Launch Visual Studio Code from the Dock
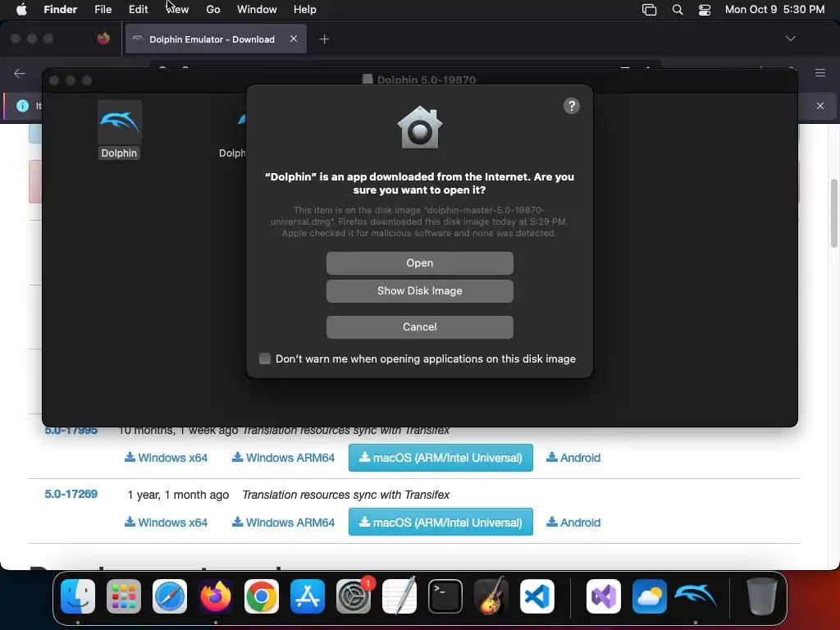The height and width of the screenshot is (630, 840). tap(537, 596)
